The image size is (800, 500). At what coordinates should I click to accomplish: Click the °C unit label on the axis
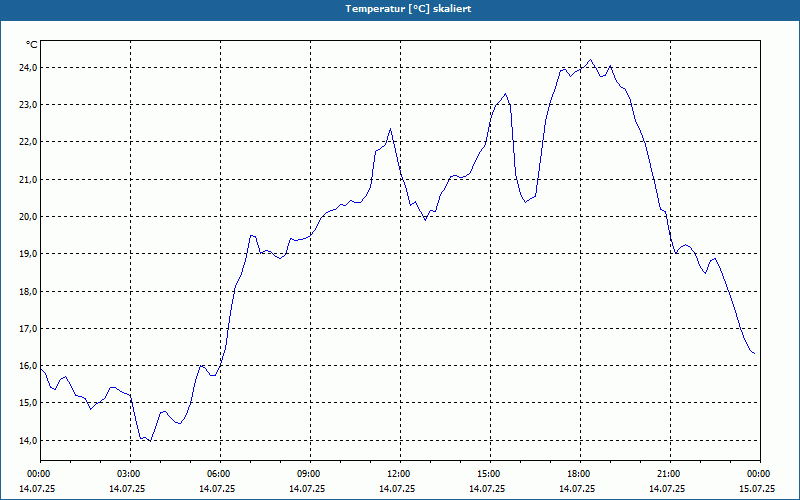pyautogui.click(x=31, y=45)
